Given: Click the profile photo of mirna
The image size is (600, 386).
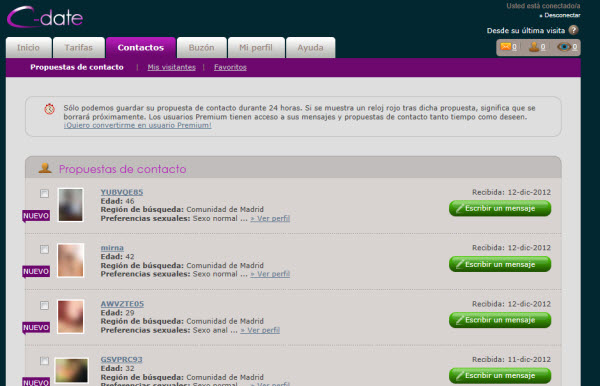Looking at the screenshot, I should 70,261.
